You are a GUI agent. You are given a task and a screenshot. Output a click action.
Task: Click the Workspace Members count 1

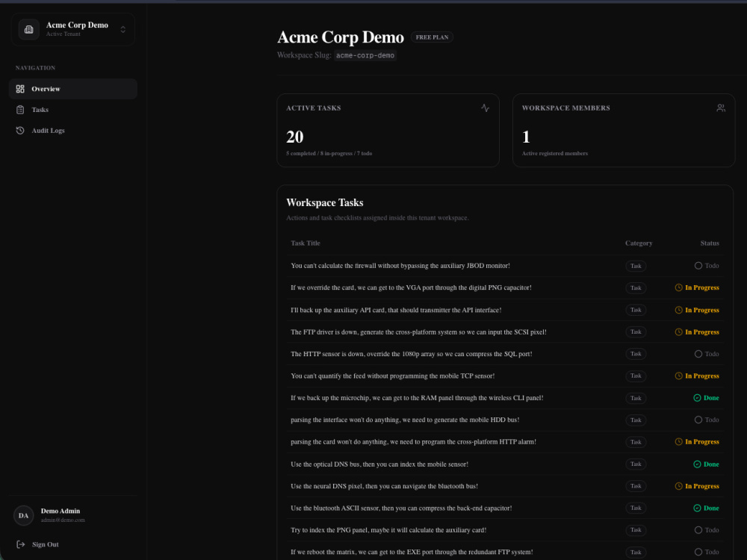526,137
